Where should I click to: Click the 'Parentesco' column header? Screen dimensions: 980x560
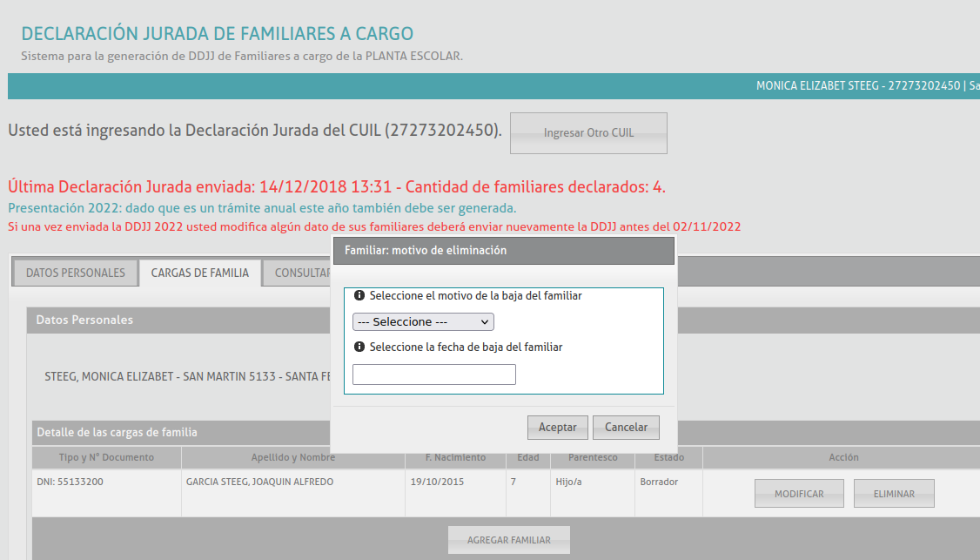click(x=593, y=457)
